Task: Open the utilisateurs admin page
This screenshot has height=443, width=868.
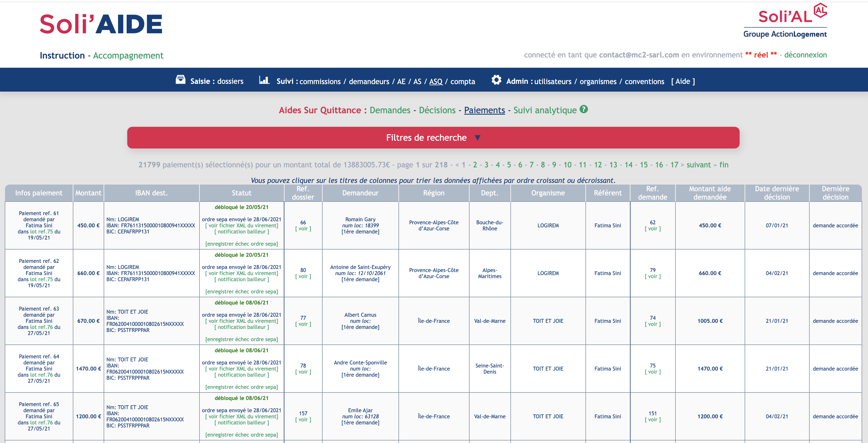Action: (x=553, y=81)
